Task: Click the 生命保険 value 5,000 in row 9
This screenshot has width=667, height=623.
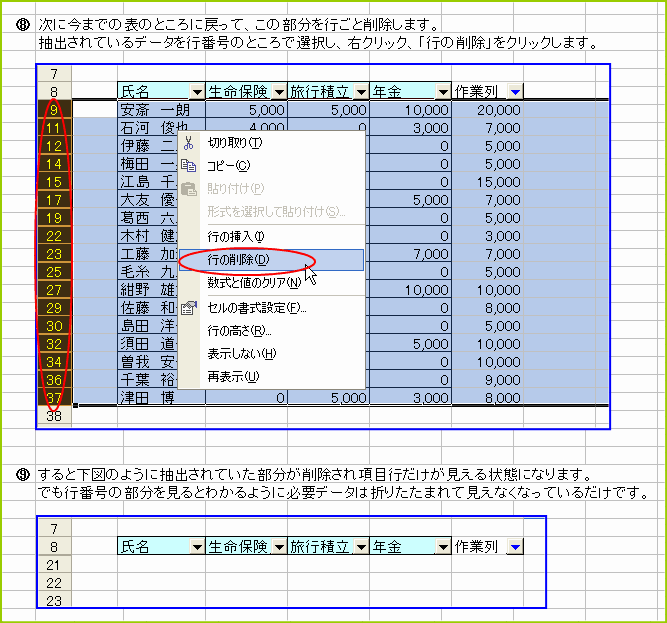Action: [x=246, y=110]
